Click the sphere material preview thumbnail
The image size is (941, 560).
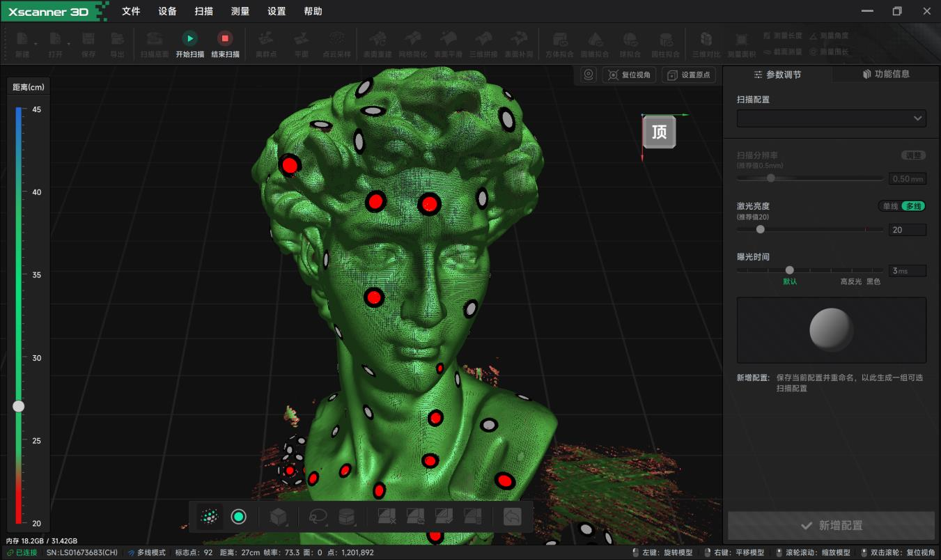click(832, 330)
